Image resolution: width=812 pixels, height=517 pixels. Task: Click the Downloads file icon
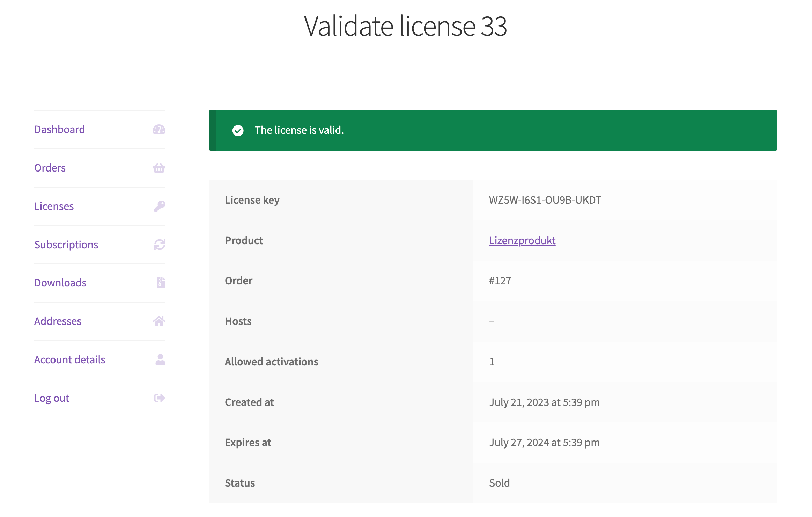click(161, 283)
